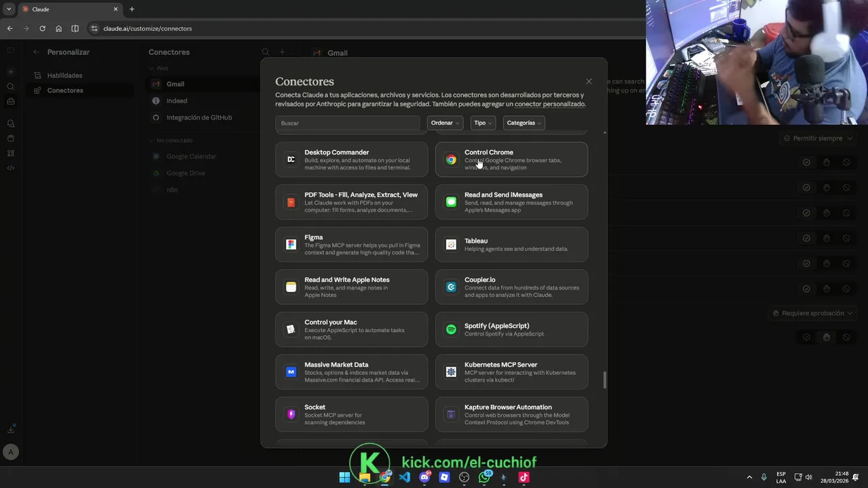Open the Control your Mac connector
868x488 pixels.
[x=351, y=329]
